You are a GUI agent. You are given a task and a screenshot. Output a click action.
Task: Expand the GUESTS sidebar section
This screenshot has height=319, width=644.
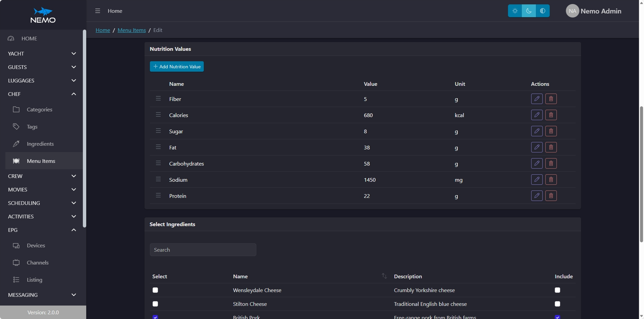(42, 67)
